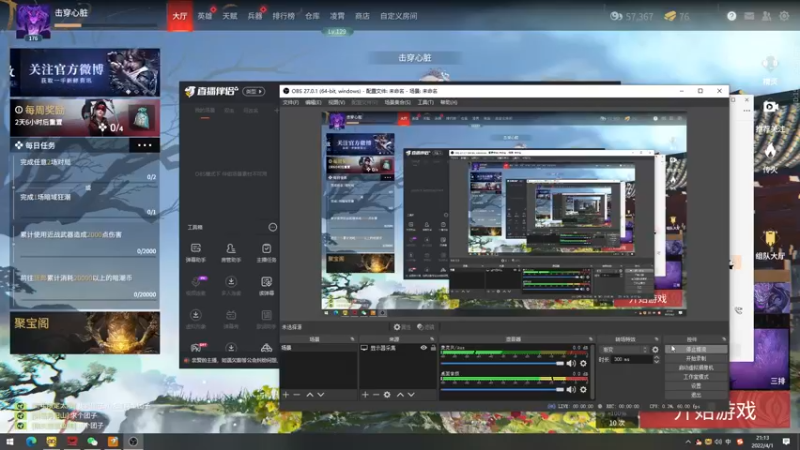Pop out the Controls dock panel icon
The width and height of the screenshot is (800, 450).
pyautogui.click(x=723, y=339)
